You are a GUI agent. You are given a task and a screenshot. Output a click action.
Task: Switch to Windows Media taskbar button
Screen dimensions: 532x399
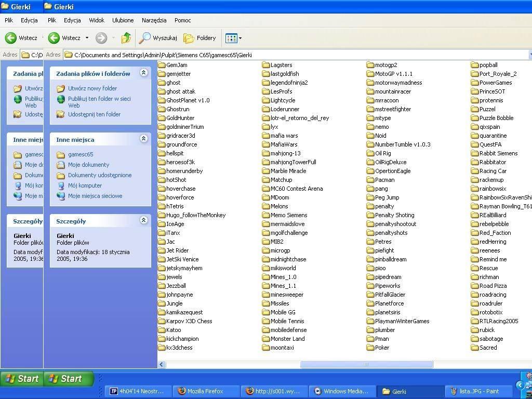341,391
